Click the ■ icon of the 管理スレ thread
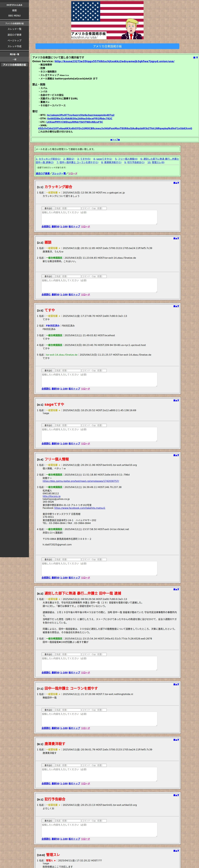Image resolution: width=199 pixels, height=868 pixels. tap(174, 851)
